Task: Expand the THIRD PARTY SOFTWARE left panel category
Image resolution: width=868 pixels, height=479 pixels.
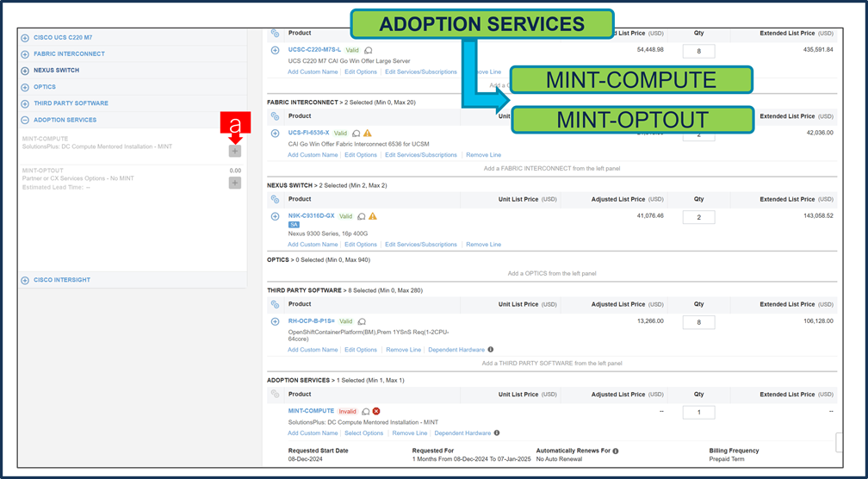Action: point(25,104)
